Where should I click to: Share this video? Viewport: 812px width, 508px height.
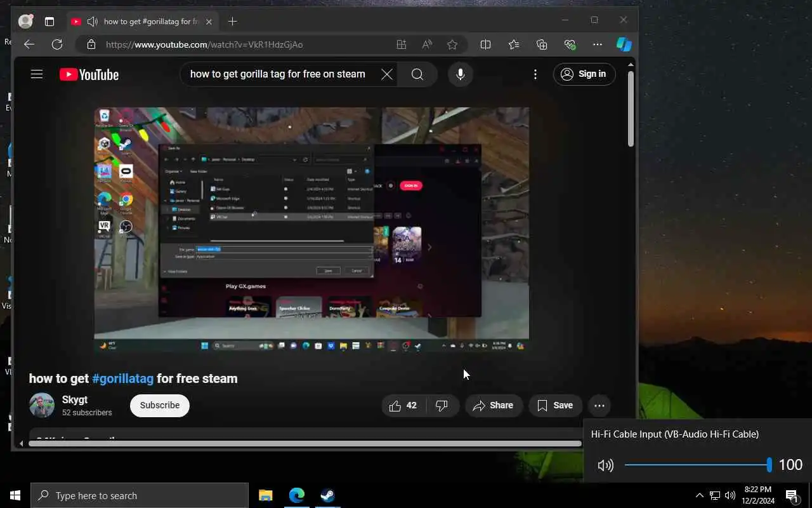(494, 405)
